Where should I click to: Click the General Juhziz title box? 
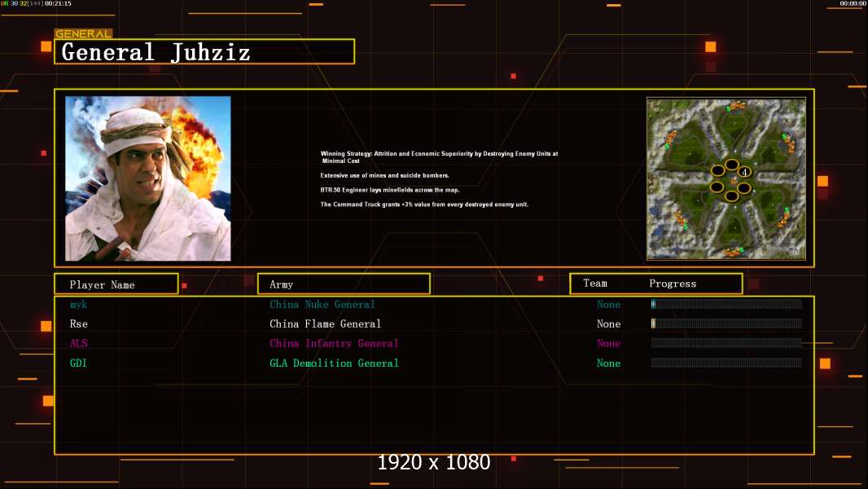[204, 51]
